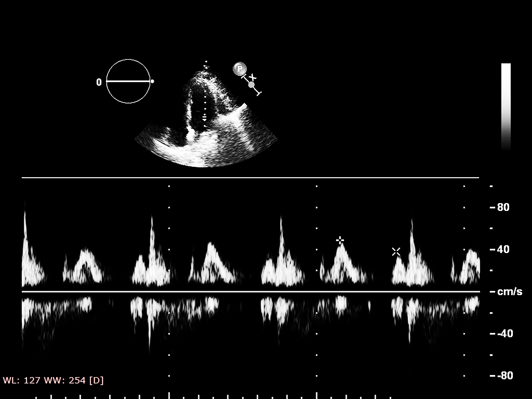The height and width of the screenshot is (399, 532).
Task: Click the sample volume gate on the dotted cursor line
Action: (204, 118)
